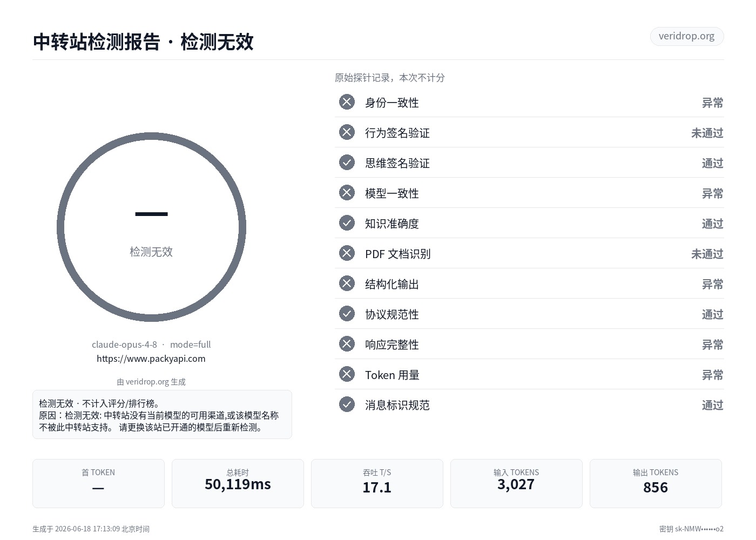Click the 检测无效 score ring
The width and height of the screenshot is (756, 540).
[151, 227]
